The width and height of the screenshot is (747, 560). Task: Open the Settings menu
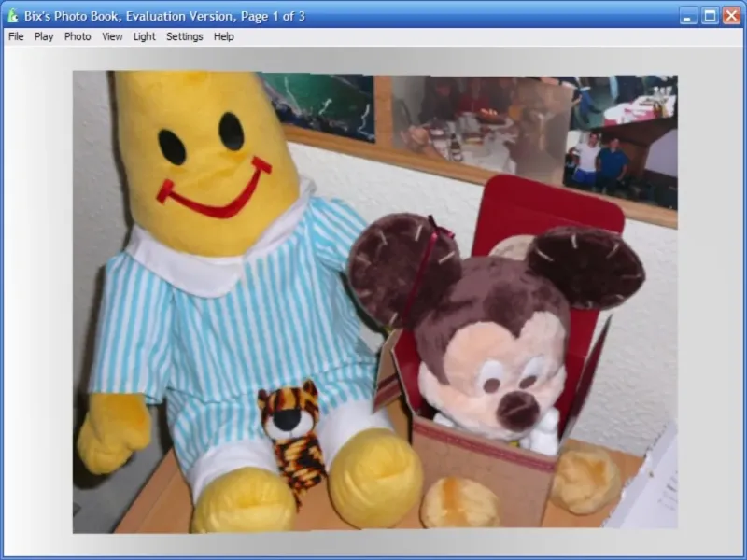(x=185, y=36)
